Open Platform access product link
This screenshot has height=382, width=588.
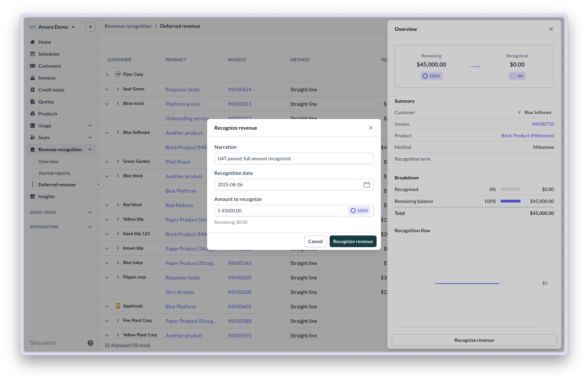pyautogui.click(x=183, y=104)
